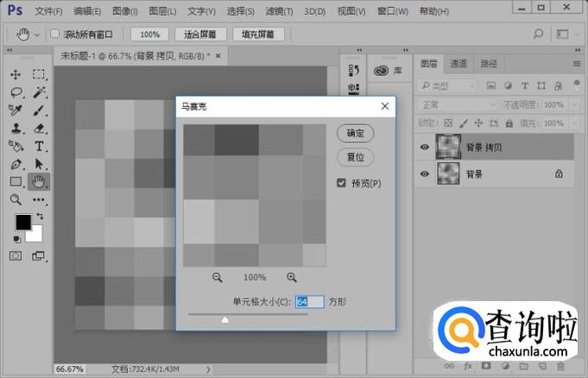Hide the 背景 layer visibility eye
This screenshot has width=588, height=378.
pyautogui.click(x=425, y=174)
